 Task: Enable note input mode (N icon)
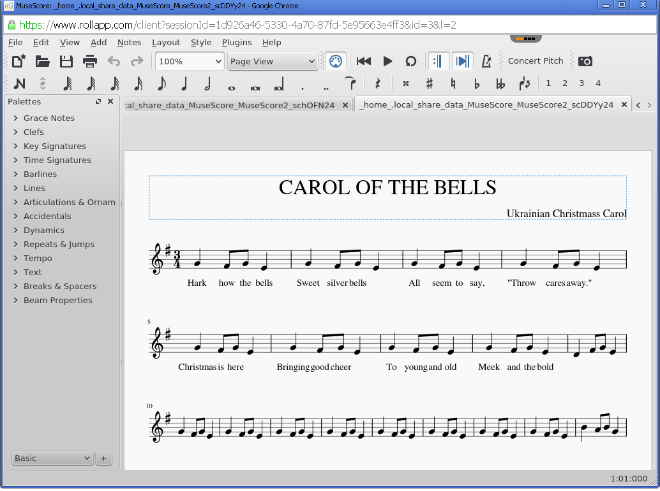tap(19, 84)
